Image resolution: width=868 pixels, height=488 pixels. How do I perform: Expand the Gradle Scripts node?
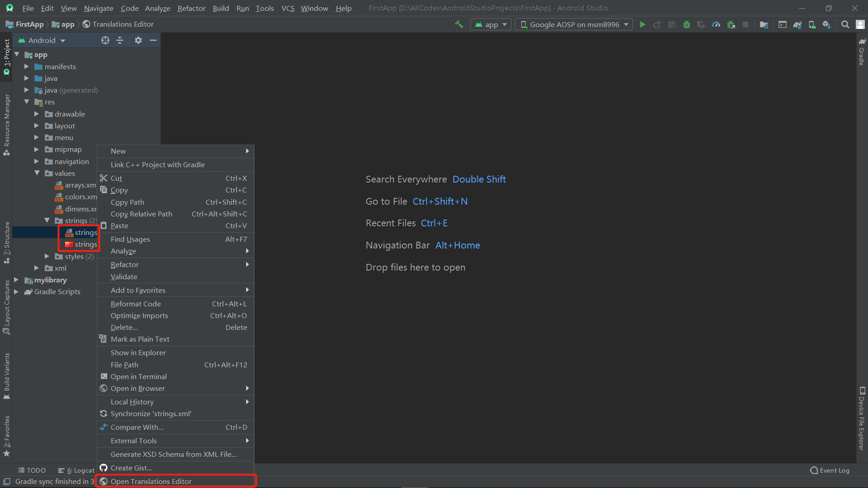point(16,291)
